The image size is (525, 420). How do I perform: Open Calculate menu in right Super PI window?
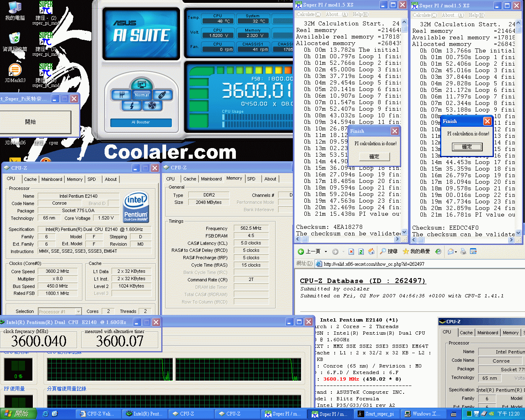(425, 15)
